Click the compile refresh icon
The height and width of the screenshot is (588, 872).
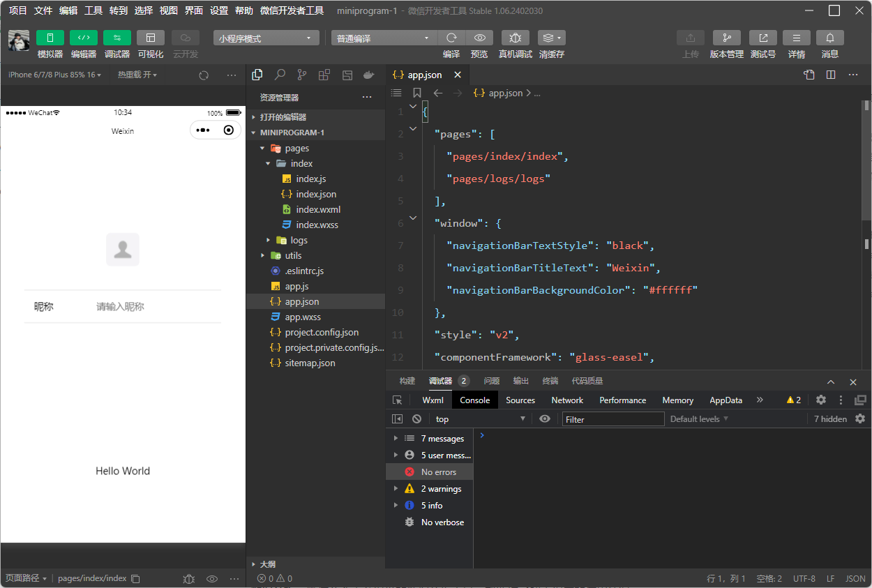coord(451,38)
